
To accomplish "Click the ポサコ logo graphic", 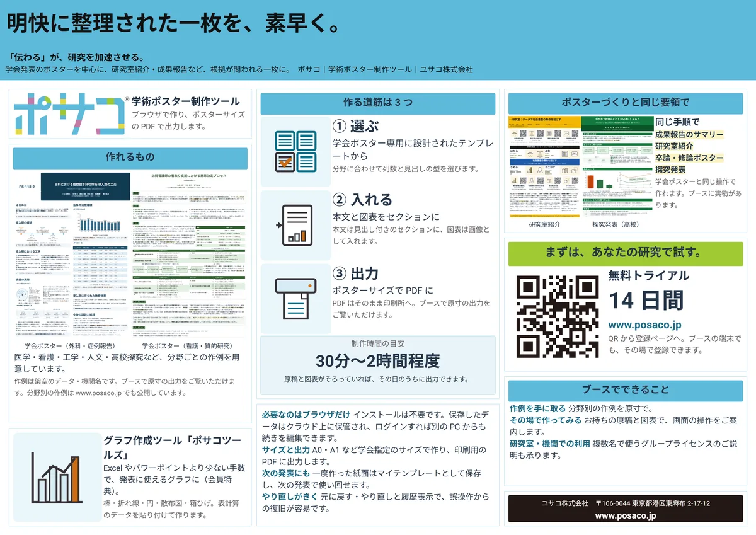I will coord(69,115).
